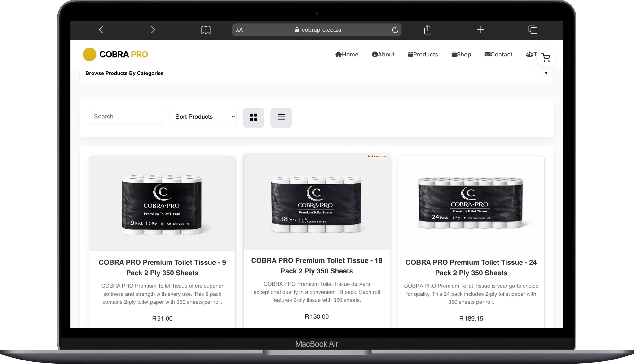Open the About menu item
634x364 pixels.
383,54
